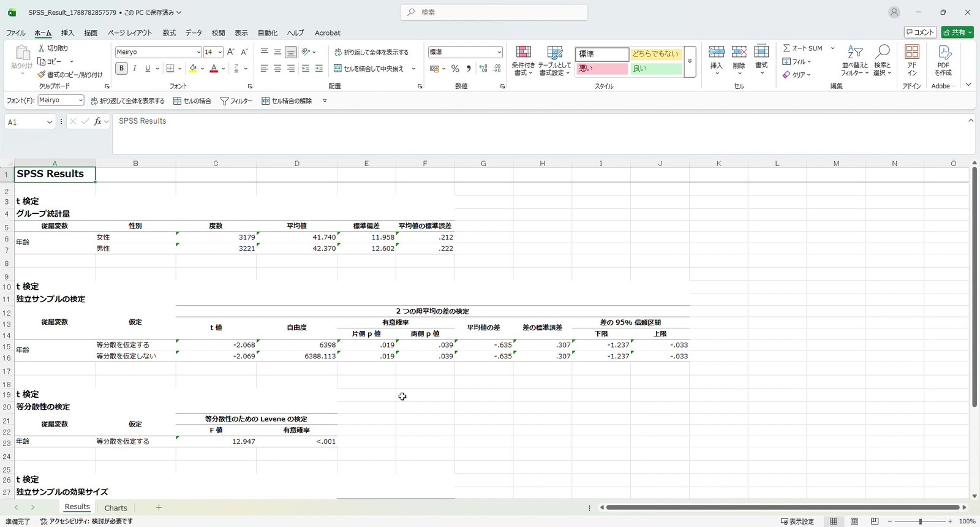Screen dimensions: 980x527
Task: Click the search (検索) box in title bar
Action: (494, 12)
